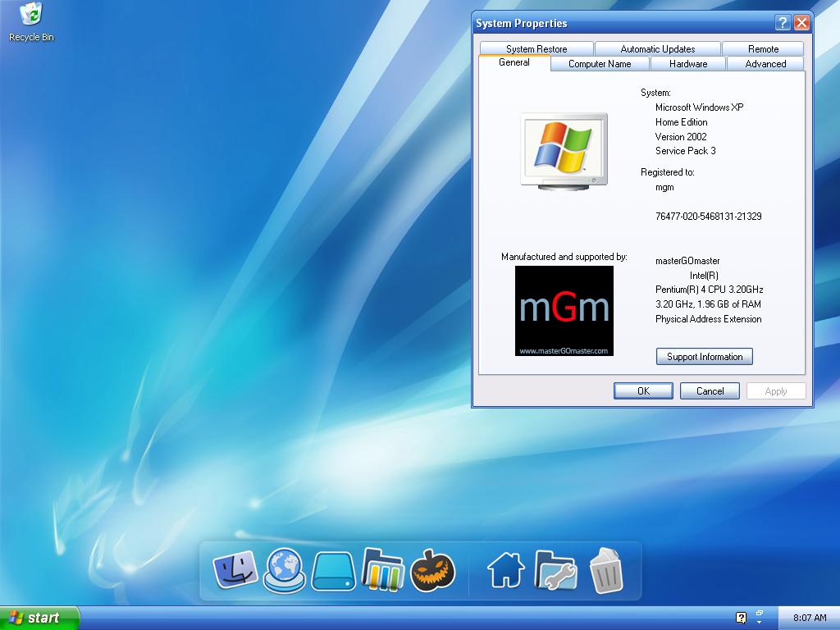Close the System Properties dialog
This screenshot has height=630, width=840.
[801, 22]
